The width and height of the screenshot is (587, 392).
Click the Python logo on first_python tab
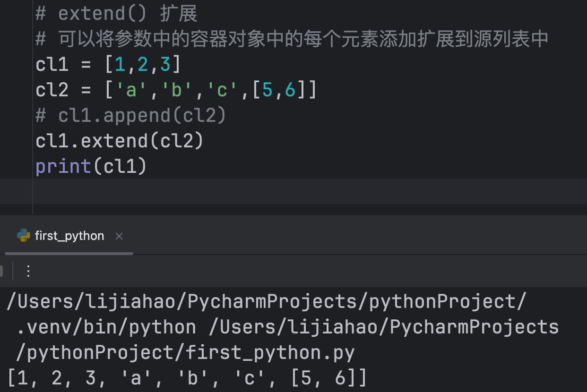pyautogui.click(x=23, y=235)
